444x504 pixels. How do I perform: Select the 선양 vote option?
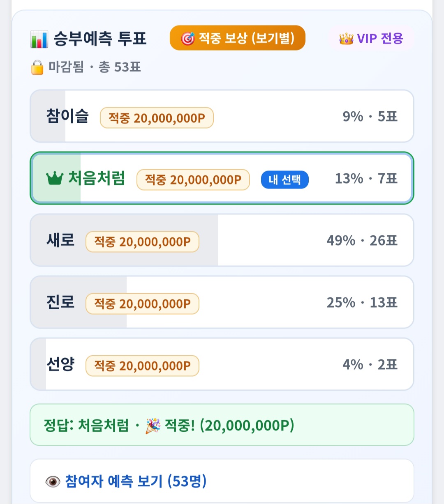click(x=222, y=364)
